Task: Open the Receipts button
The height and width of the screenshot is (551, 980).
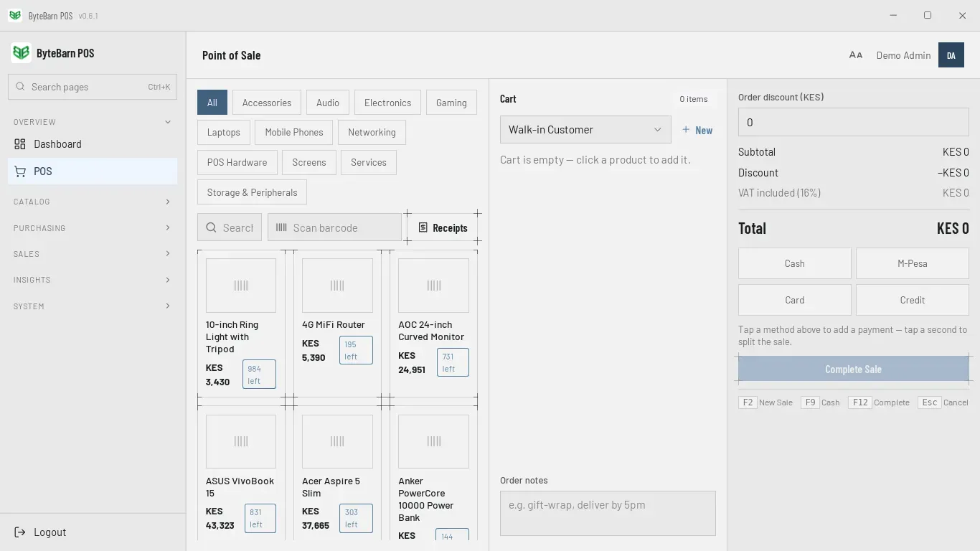Action: tap(443, 227)
